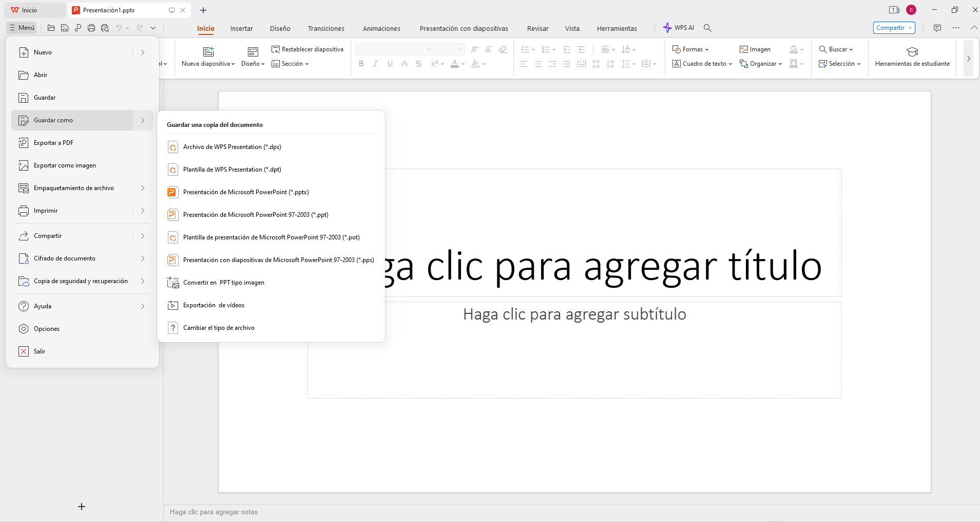This screenshot has height=522, width=980.
Task: Switch to the Insertar tab
Action: point(242,28)
